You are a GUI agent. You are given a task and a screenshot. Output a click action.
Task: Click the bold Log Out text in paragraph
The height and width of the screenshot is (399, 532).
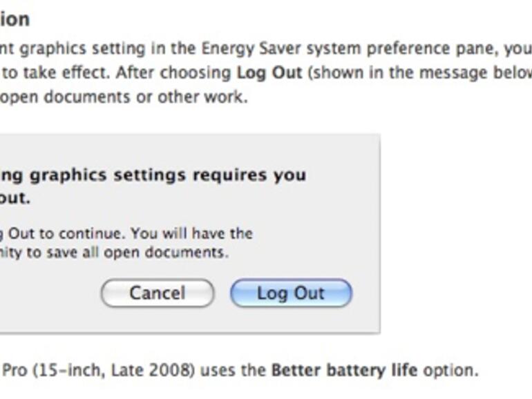[x=269, y=72]
